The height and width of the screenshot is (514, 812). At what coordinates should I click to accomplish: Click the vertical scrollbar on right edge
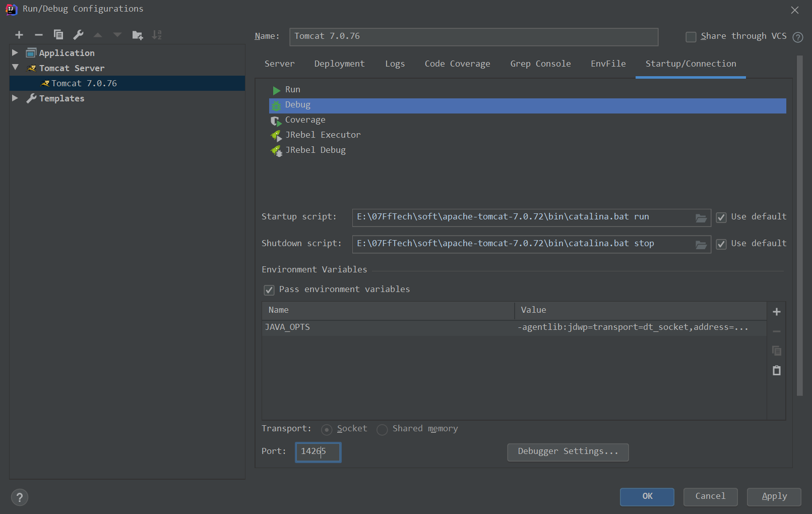pos(799,226)
